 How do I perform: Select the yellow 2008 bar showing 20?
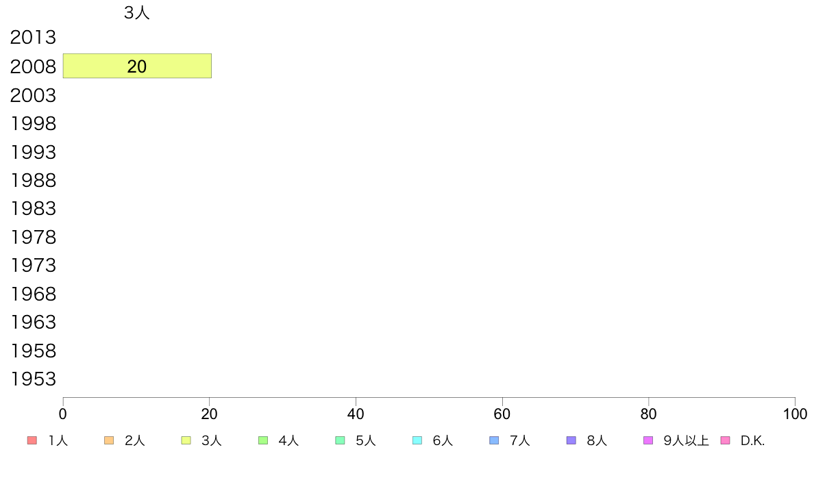[x=137, y=66]
